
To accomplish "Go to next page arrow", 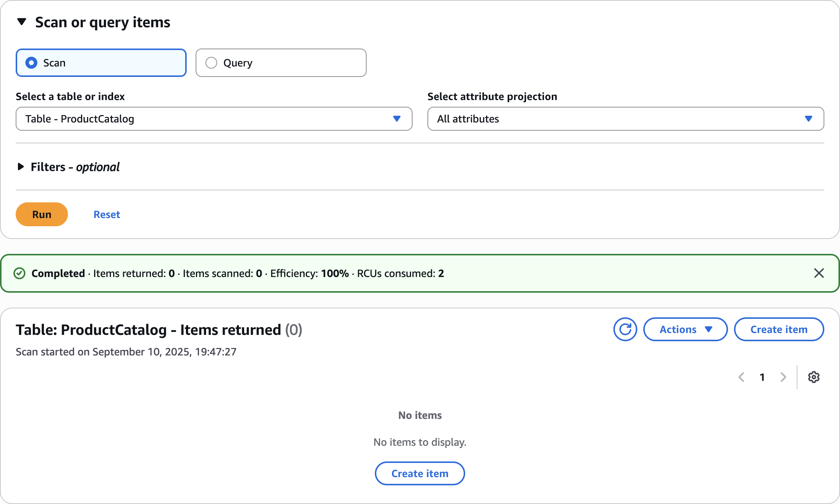I will click(783, 377).
